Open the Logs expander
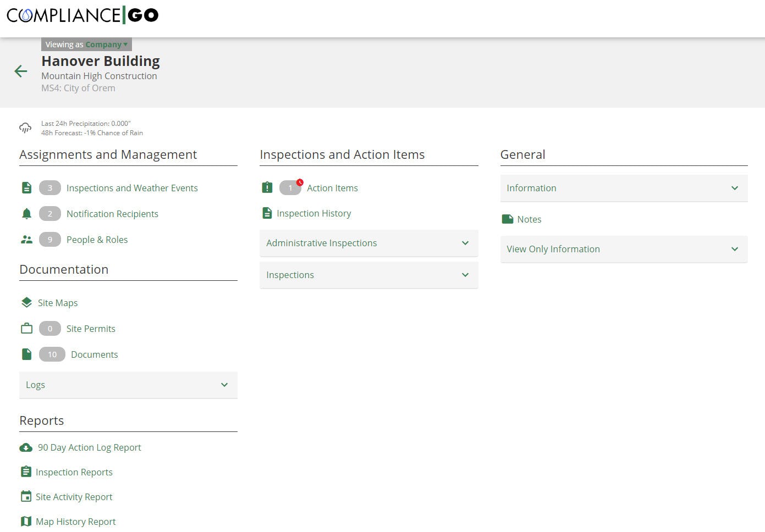Image resolution: width=765 pixels, height=532 pixels. [224, 385]
